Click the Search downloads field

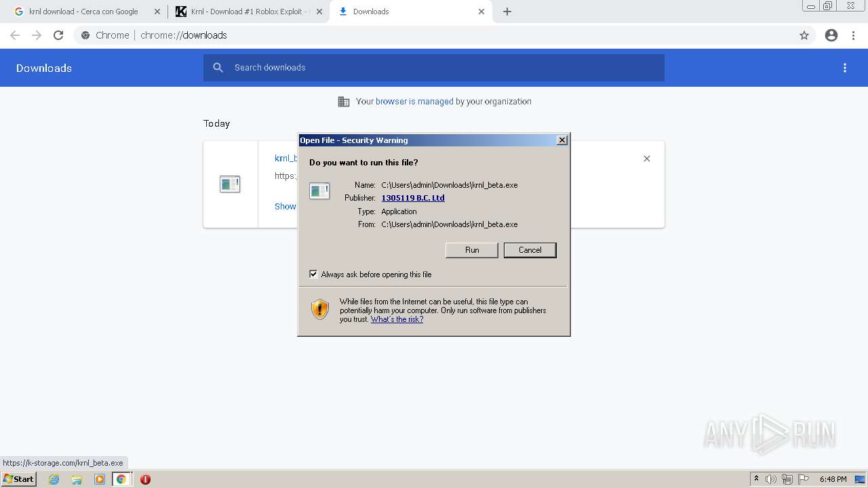pos(434,68)
